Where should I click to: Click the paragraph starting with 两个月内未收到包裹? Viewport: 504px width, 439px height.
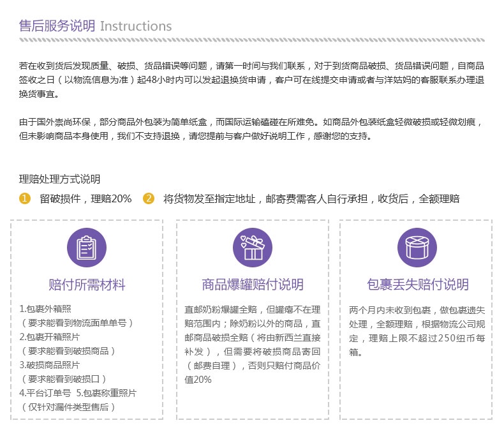pyautogui.click(x=417, y=331)
